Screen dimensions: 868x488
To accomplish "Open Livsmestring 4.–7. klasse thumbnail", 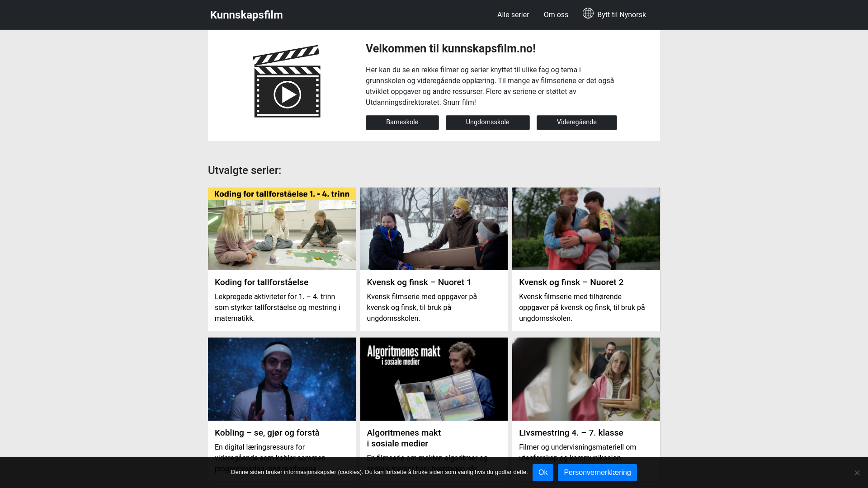I will (x=586, y=379).
